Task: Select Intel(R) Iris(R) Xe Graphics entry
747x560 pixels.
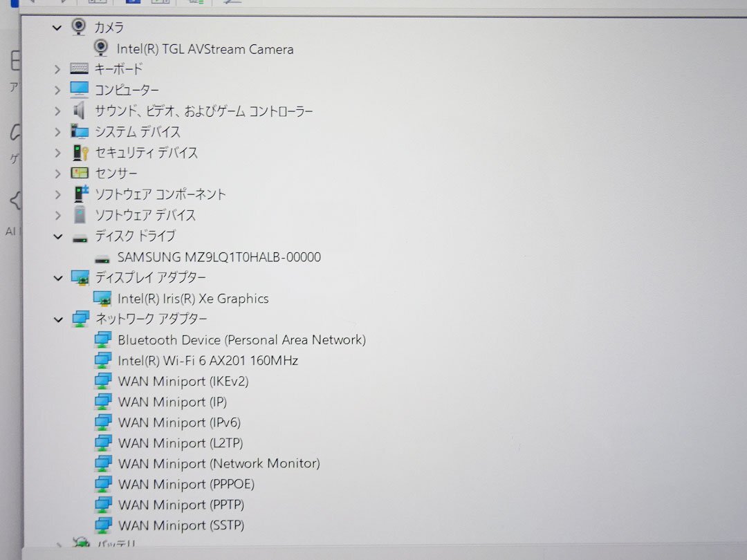Action: pyautogui.click(x=193, y=299)
